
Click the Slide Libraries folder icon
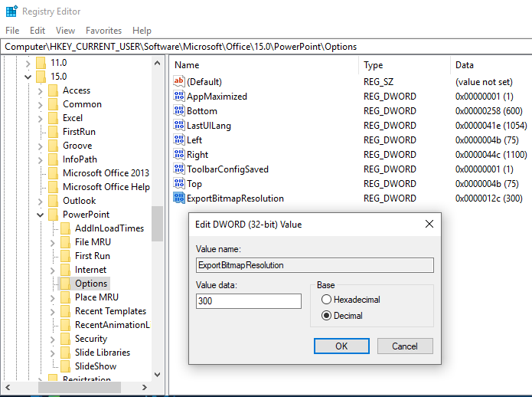coord(65,353)
